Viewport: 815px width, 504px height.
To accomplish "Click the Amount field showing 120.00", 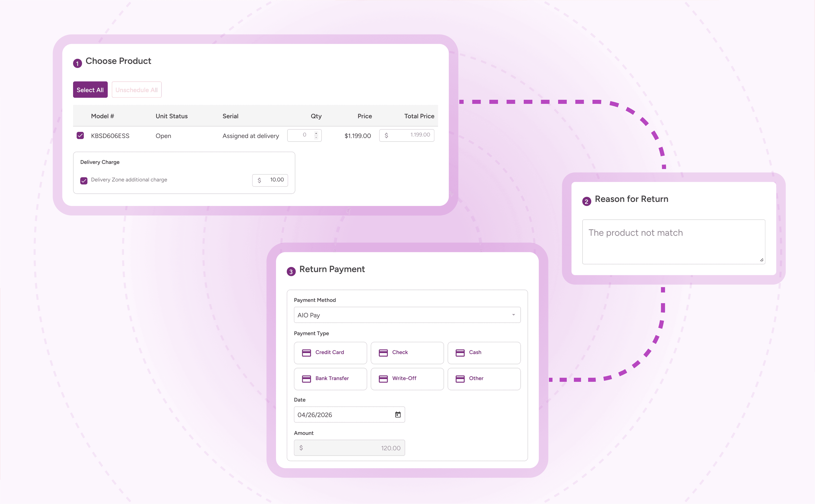I will pos(349,448).
